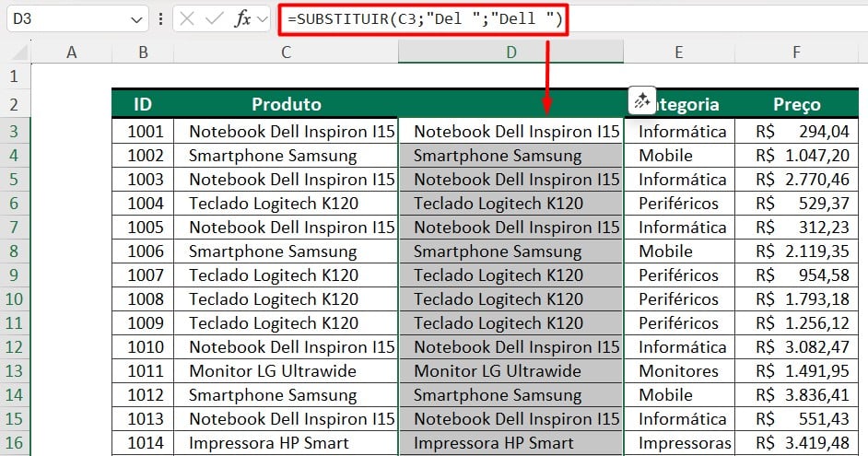Click column C Monitor LG Ultrawide cell
The width and height of the screenshot is (868, 456).
(286, 370)
